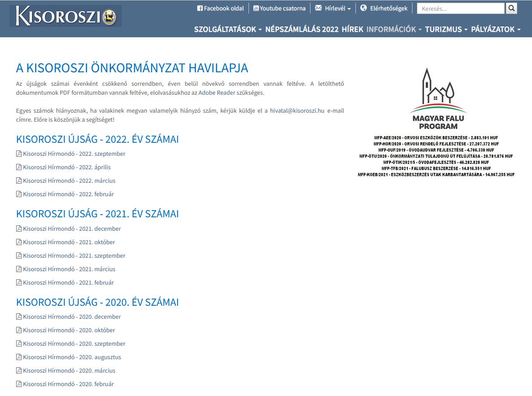Screen dimensions: 532x396
Task: Click the Kisoroszi logo in the header
Action: tap(66, 16)
